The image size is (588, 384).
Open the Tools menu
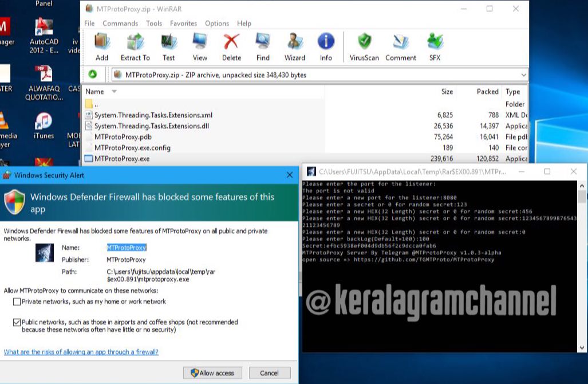click(154, 23)
